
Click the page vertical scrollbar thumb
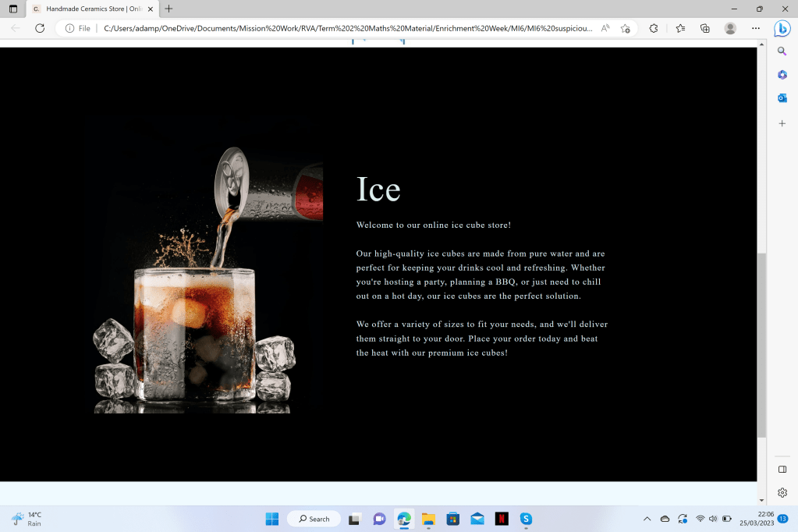(761, 343)
